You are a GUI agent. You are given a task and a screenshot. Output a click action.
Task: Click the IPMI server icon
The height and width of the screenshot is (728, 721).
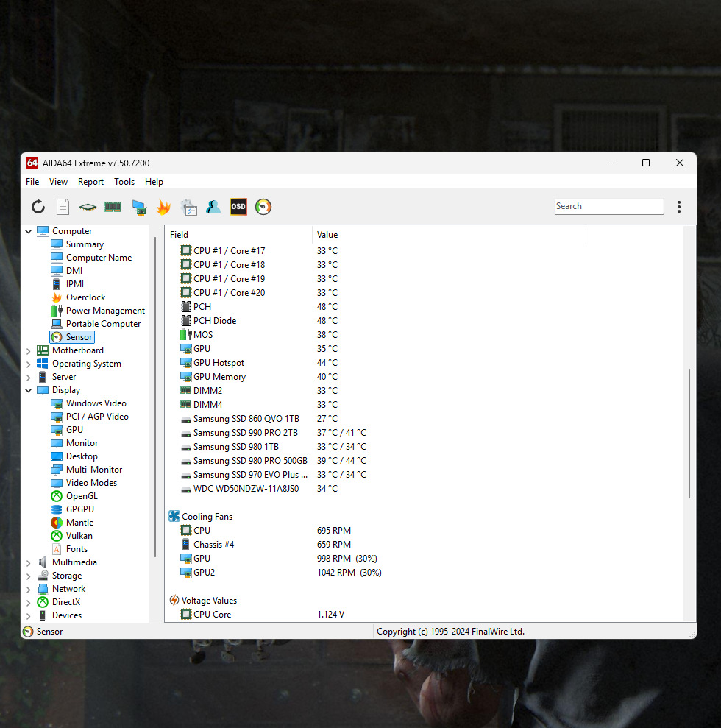coord(57,284)
